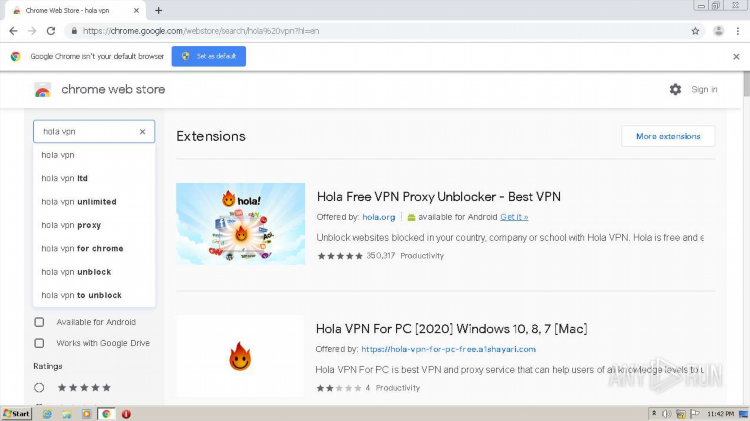Open Hola VPN For PC flame thumbnail
The width and height of the screenshot is (750, 421).
(x=240, y=356)
